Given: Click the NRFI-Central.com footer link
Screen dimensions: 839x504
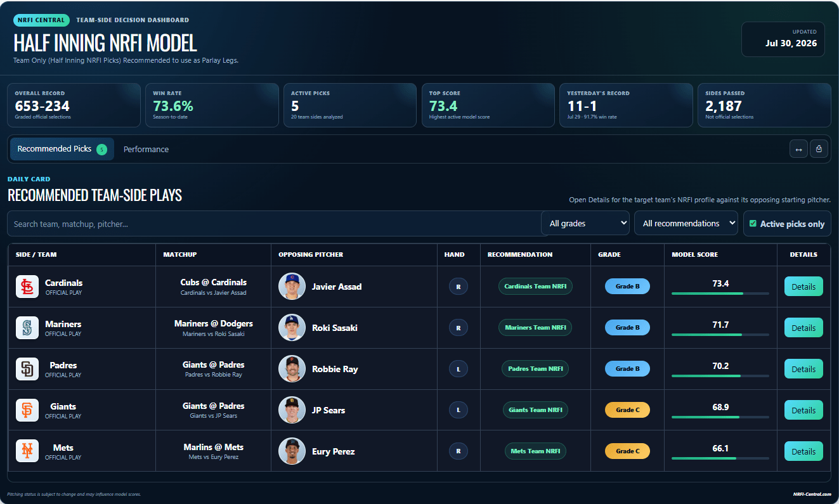Looking at the screenshot, I should click(812, 494).
